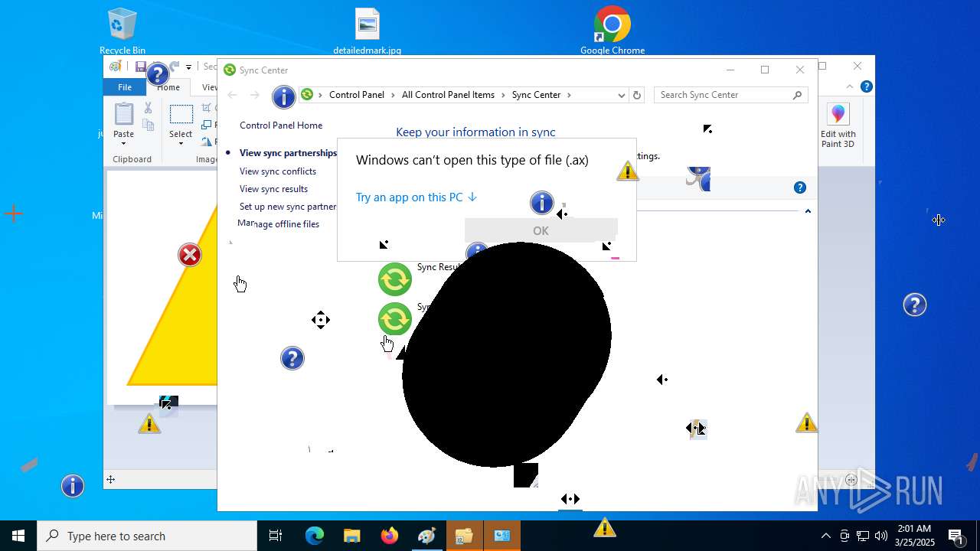
Task: Click Set up new sync partnerships
Action: pos(288,207)
